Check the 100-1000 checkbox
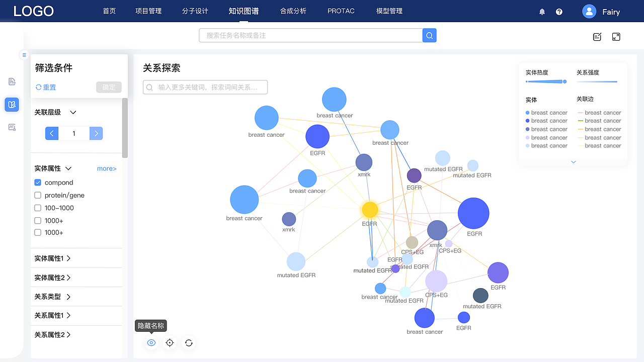 [x=38, y=208]
